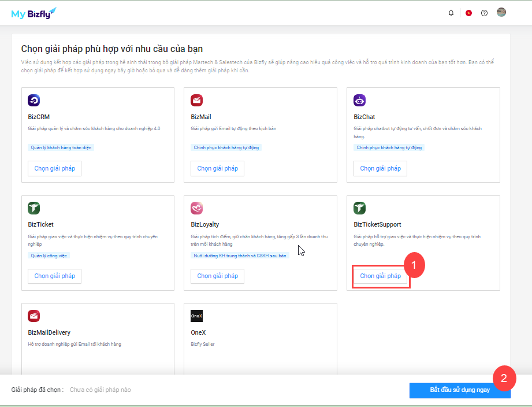Click the BizMailDelivery envelope icon
The width and height of the screenshot is (532, 407).
pos(34,316)
